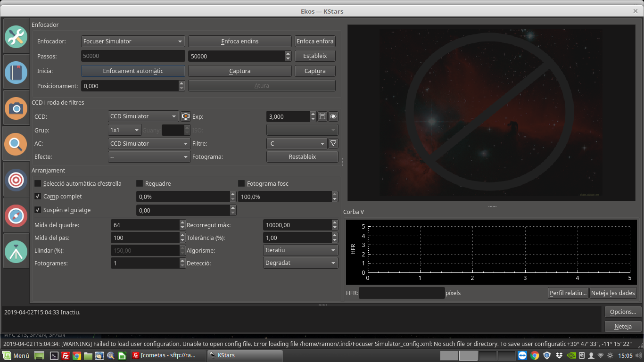Open the CCD Simulator dropdown beside CCD
The image size is (644, 362).
click(143, 116)
